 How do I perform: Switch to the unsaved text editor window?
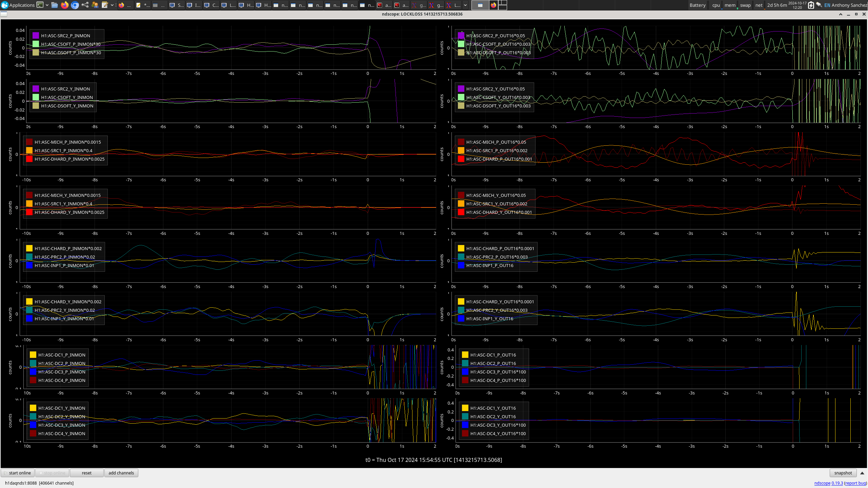pyautogui.click(x=143, y=5)
